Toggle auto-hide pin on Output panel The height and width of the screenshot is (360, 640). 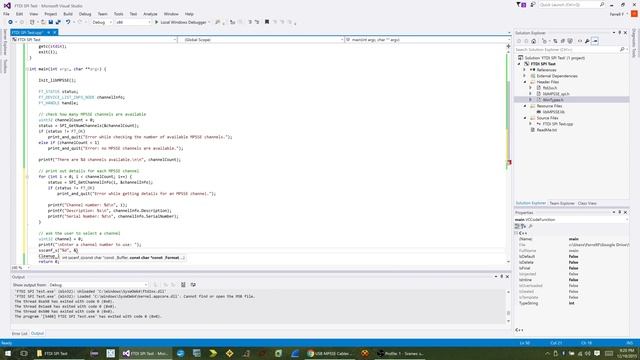pyautogui.click(x=502, y=277)
